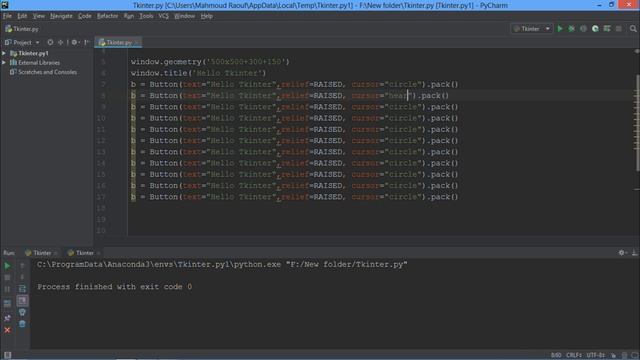Click the scroll-from-source target icon in Project panel
The width and height of the screenshot is (640, 360).
point(50,42)
